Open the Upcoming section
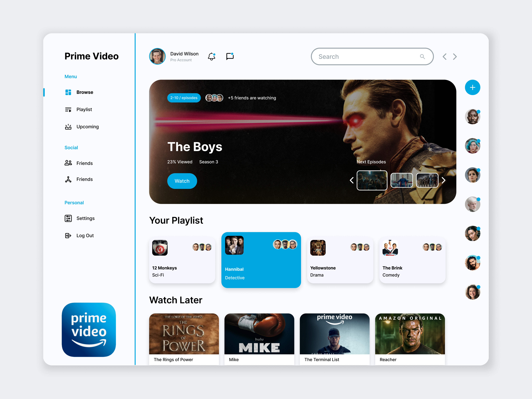The height and width of the screenshot is (399, 532). 68,127
